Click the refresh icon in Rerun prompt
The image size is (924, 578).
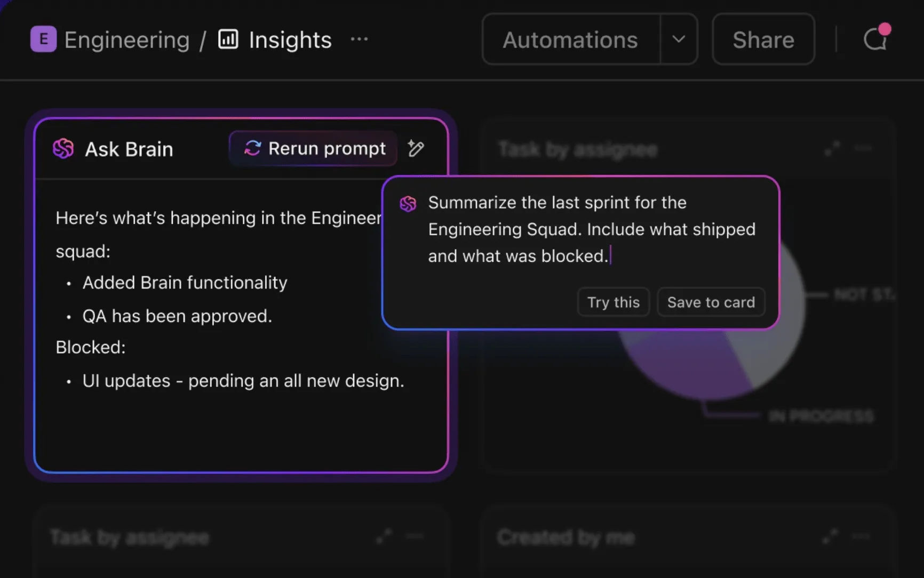(252, 148)
